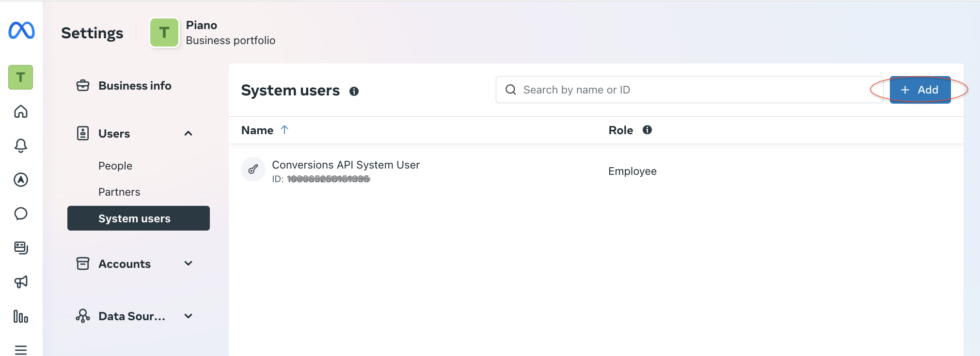Click the key icon of Conversions API System User
980x356 pixels.
[253, 169]
